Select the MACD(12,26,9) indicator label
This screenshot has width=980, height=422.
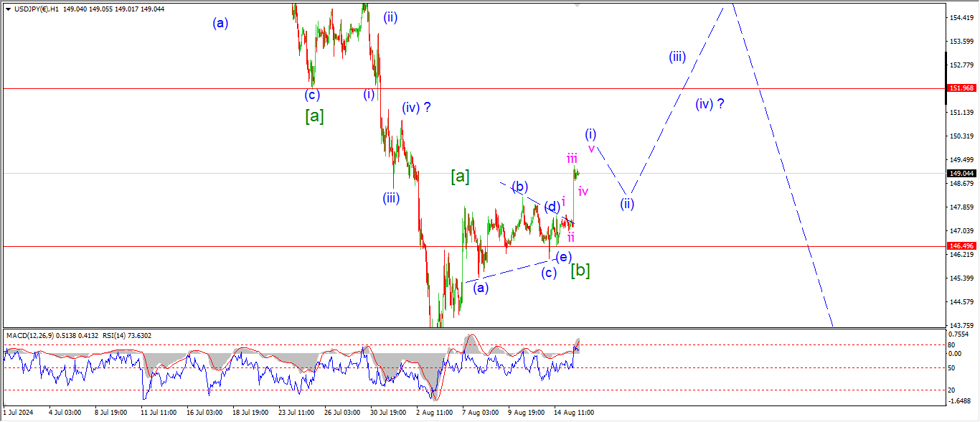point(29,335)
